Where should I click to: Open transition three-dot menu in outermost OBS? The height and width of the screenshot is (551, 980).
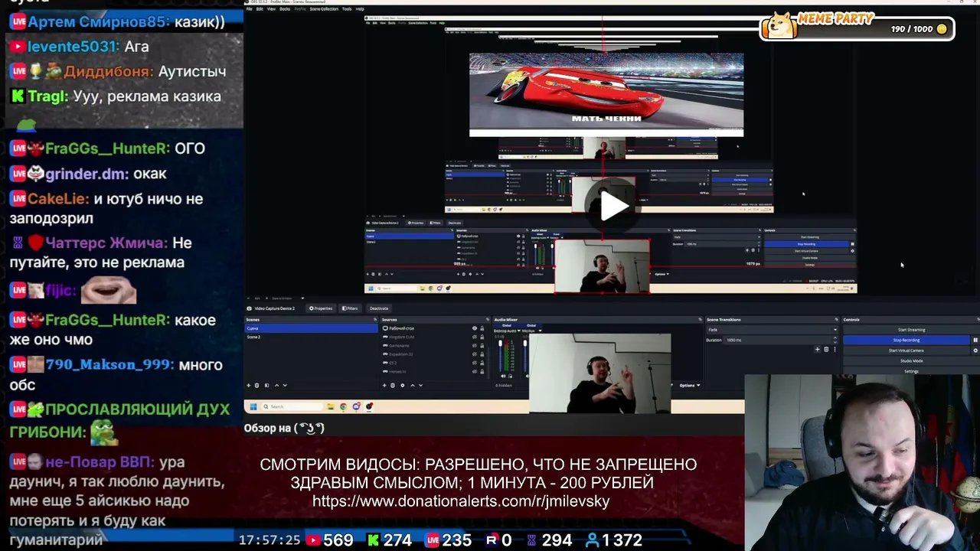tap(835, 350)
